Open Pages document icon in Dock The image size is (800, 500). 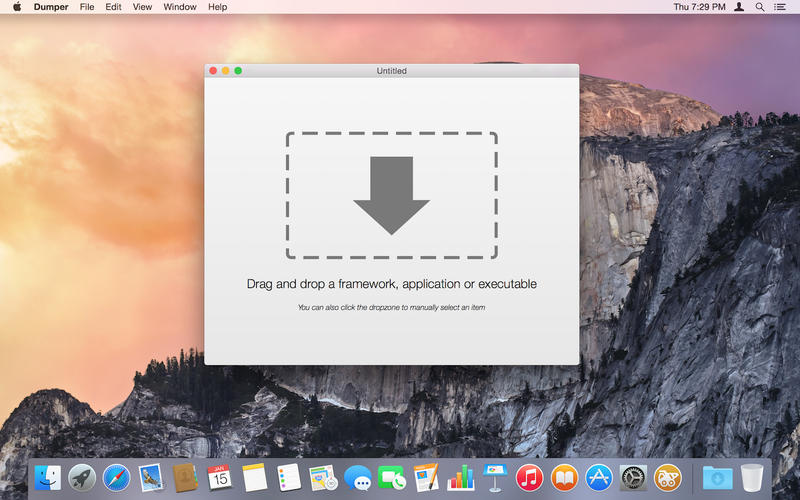click(x=426, y=478)
